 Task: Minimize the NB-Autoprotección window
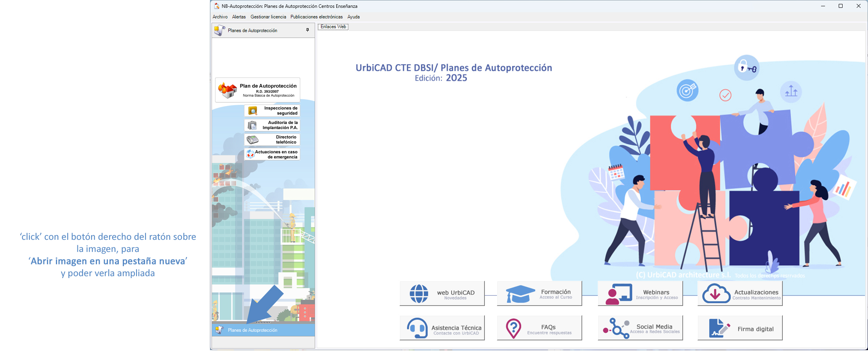(x=823, y=6)
